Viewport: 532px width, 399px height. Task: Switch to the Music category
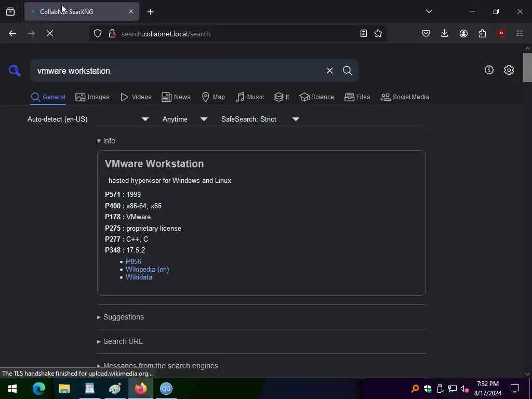[x=250, y=97]
